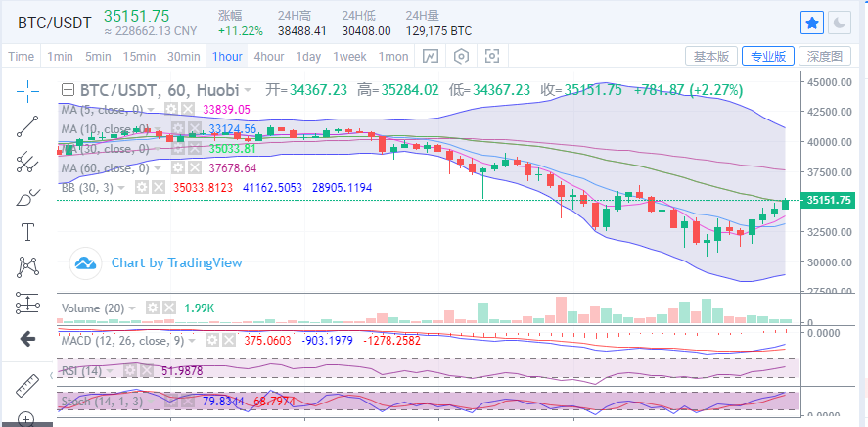This screenshot has width=868, height=427.
Task: Expand MACD (12, 26, close, 9) dropdown arrow
Action: pyautogui.click(x=192, y=341)
